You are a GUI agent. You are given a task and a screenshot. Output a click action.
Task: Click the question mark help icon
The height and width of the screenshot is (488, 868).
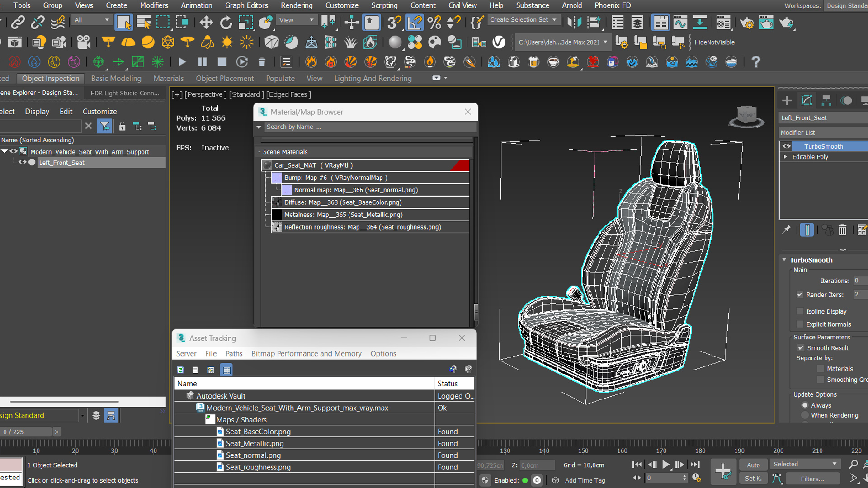pos(755,62)
